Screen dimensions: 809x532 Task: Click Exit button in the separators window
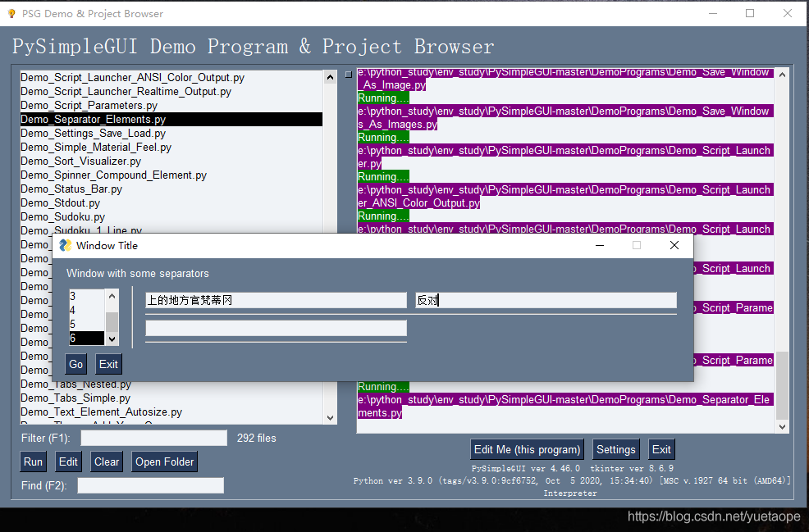pos(108,365)
